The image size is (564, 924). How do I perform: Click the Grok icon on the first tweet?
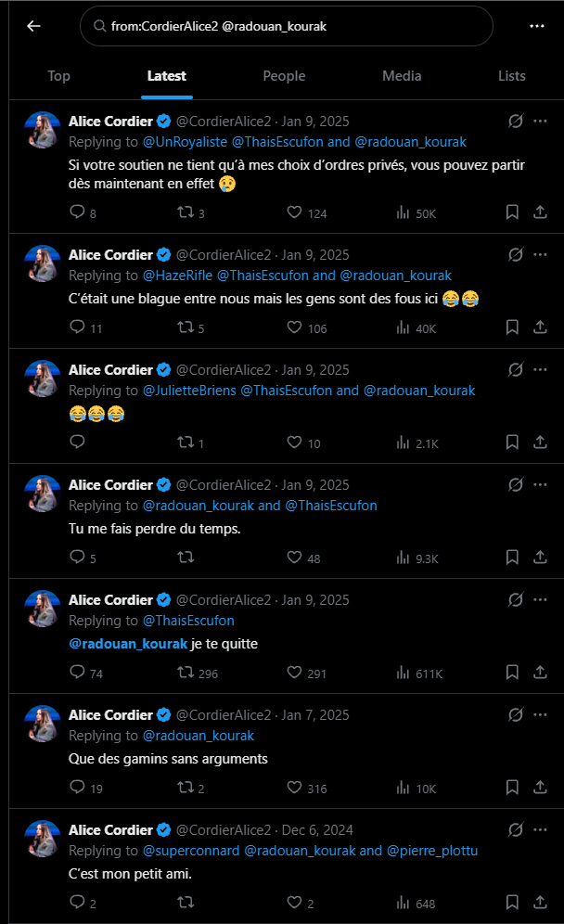click(517, 122)
